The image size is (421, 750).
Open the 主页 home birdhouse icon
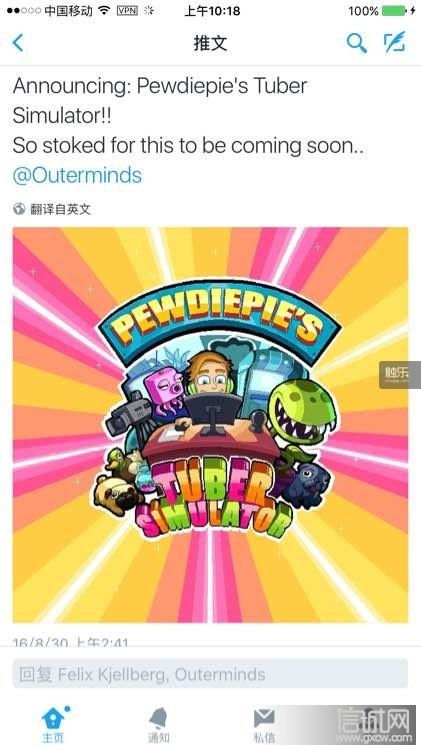(54, 717)
